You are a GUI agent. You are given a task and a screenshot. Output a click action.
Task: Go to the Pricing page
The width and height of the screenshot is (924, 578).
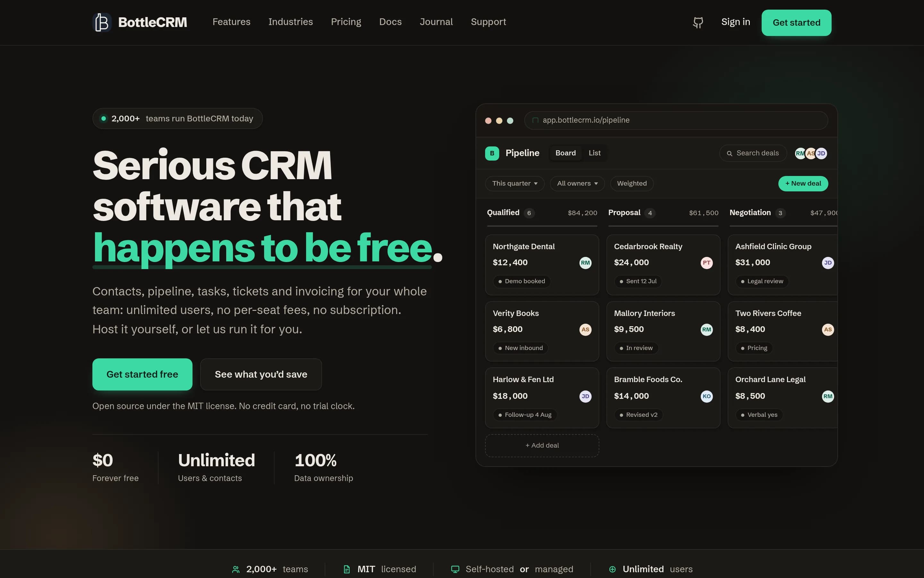(346, 22)
